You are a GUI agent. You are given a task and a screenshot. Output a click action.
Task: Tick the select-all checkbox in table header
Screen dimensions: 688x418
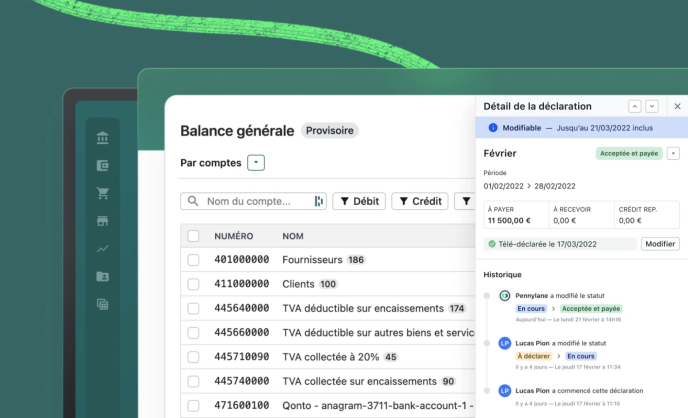point(193,236)
